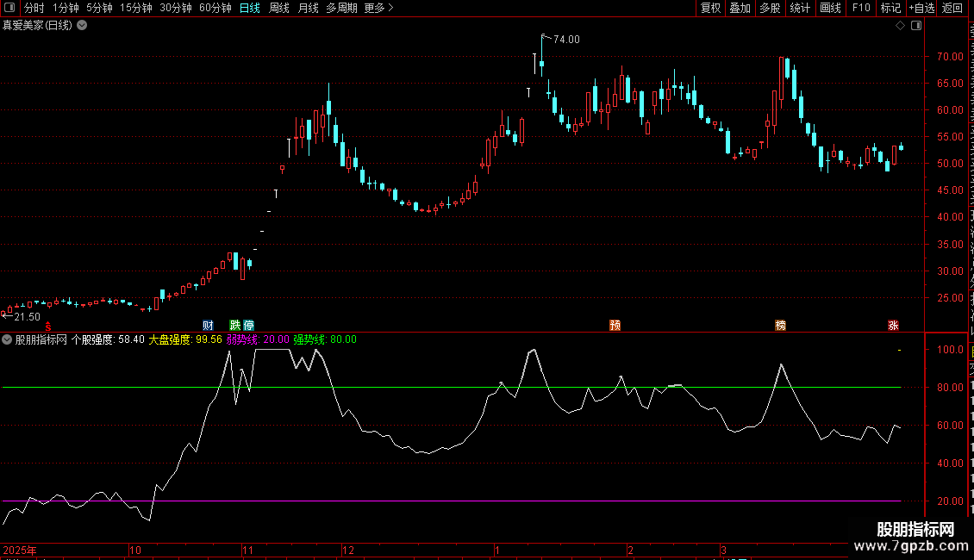Click 大盘强度: 99.56 indicator value
Viewport: 974px width, 560px height.
[x=185, y=339]
